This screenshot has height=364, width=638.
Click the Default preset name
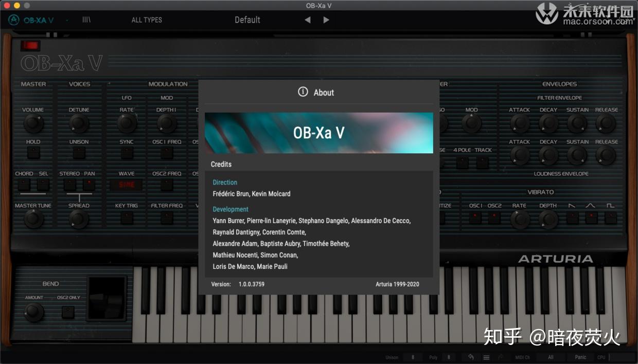coord(247,20)
